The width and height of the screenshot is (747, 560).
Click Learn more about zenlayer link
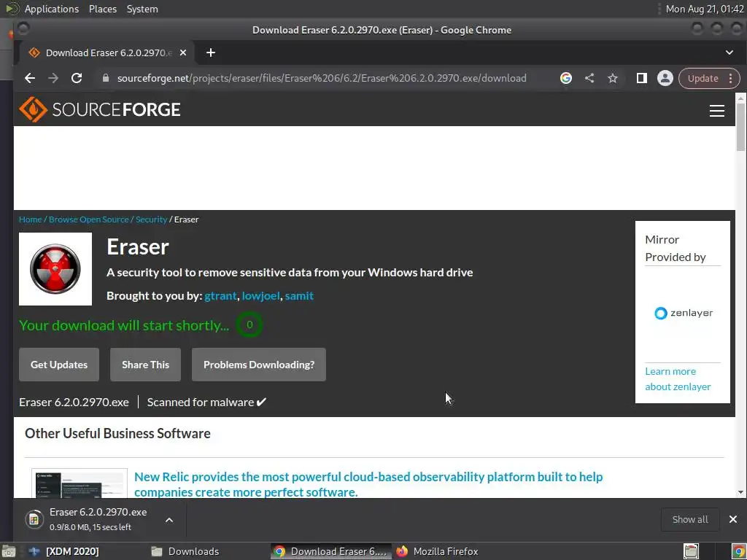(678, 379)
